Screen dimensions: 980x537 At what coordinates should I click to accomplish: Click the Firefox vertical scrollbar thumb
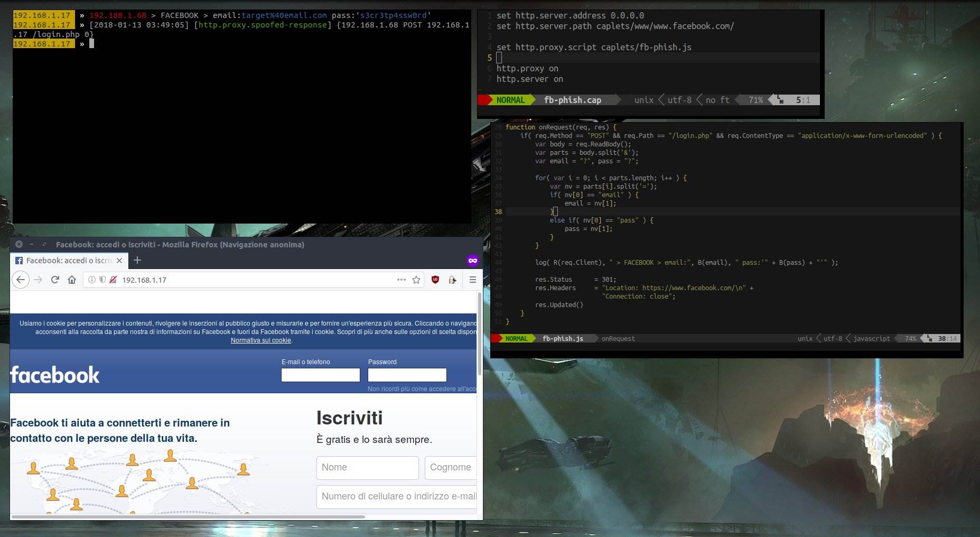pos(480,333)
